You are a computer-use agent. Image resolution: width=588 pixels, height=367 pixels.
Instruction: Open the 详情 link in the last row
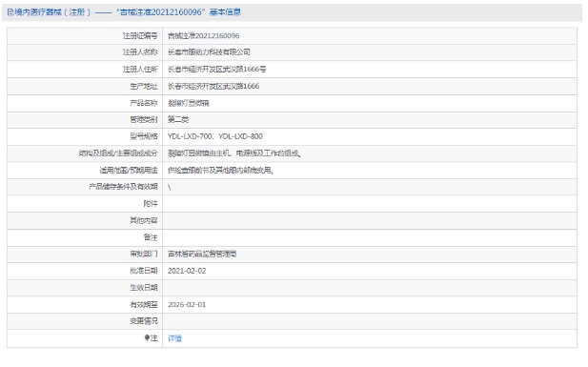pos(174,338)
